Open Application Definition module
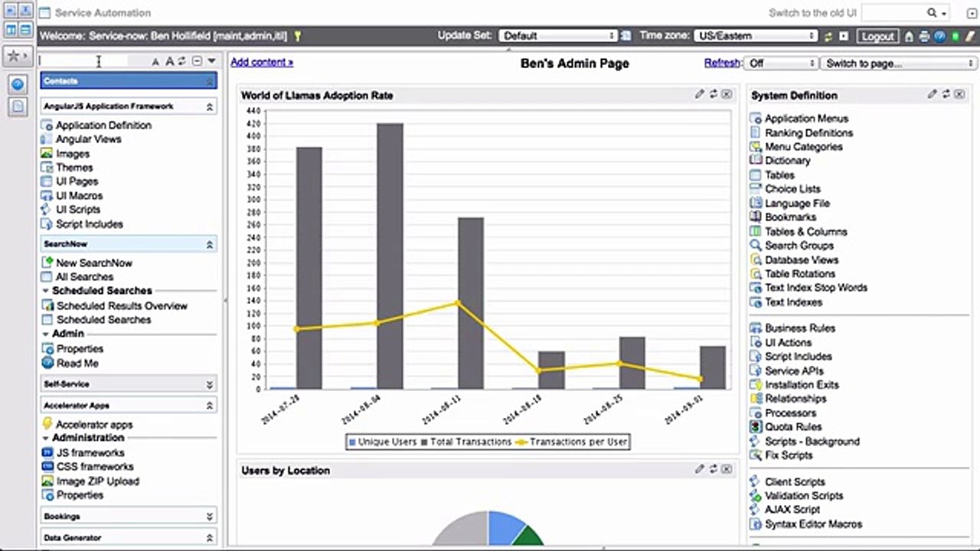Screen dimensions: 980x551 click(103, 125)
